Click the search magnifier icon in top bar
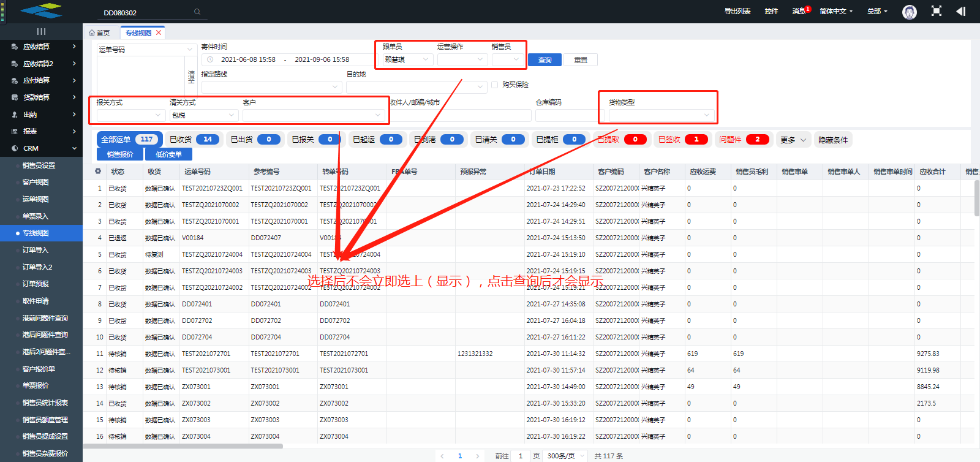This screenshot has width=980, height=462. pos(197,12)
